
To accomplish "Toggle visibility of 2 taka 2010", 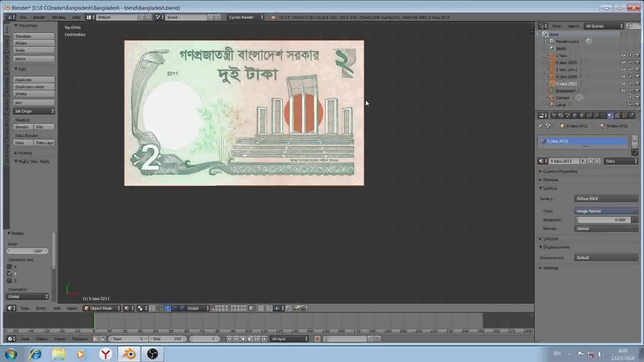I will click(x=623, y=63).
